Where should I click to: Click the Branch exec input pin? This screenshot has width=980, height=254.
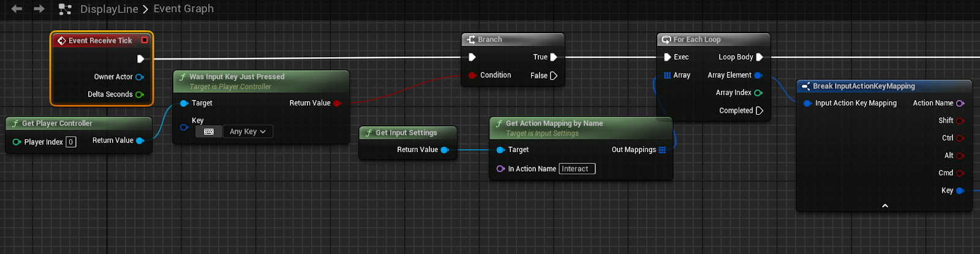tap(472, 57)
